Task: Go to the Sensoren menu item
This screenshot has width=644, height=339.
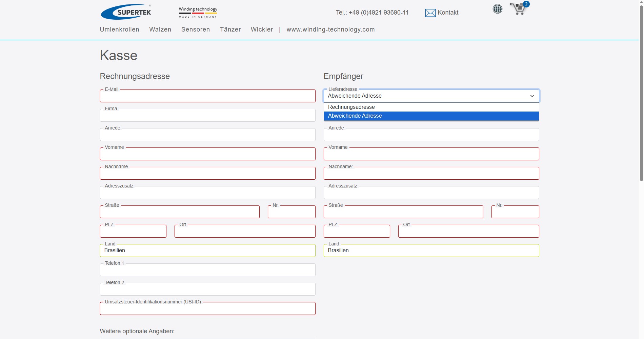Action: 196,29
